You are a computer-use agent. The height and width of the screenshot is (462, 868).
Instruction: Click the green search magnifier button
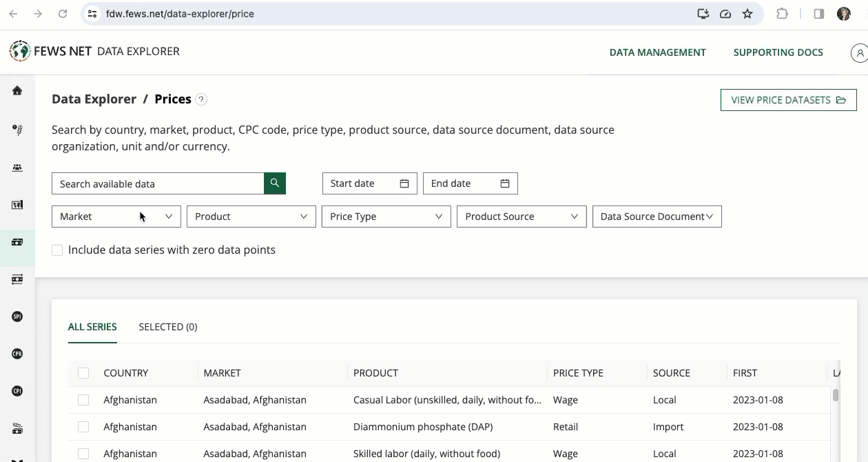275,183
